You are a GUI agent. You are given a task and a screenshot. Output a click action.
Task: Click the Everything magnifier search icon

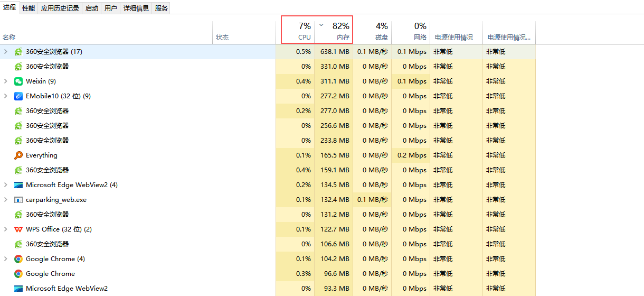[x=18, y=155]
